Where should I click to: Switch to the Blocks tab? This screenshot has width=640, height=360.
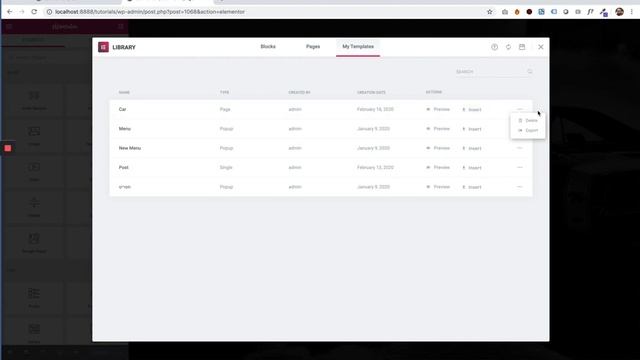268,47
